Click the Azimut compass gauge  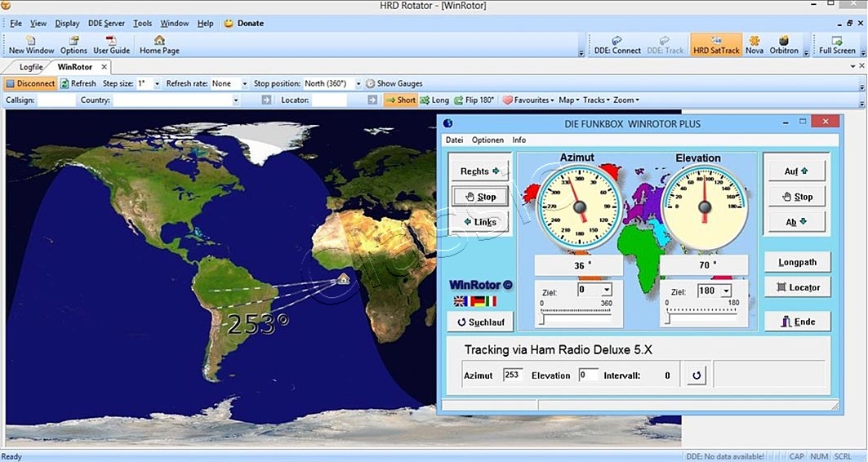coord(580,207)
